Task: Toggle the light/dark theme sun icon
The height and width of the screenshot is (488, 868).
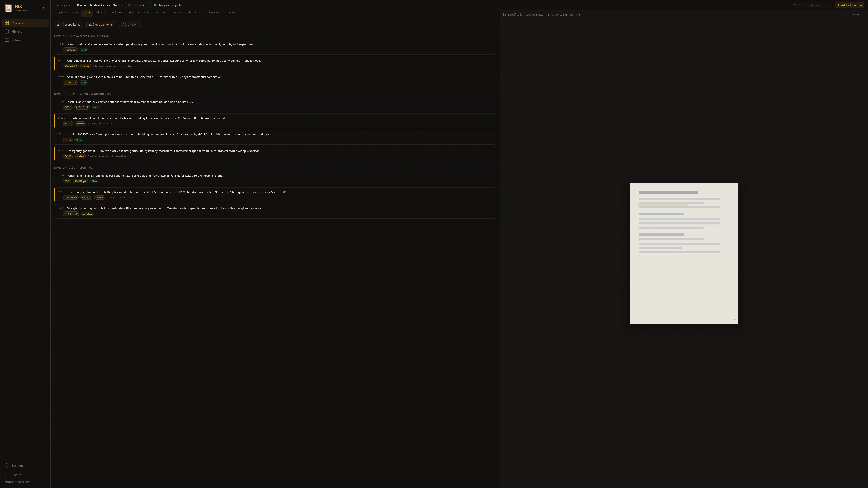Action: (x=44, y=8)
